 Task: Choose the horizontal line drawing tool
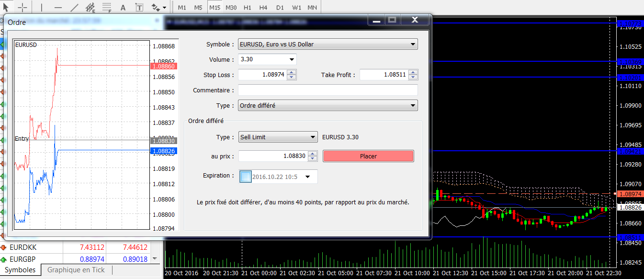58,7
